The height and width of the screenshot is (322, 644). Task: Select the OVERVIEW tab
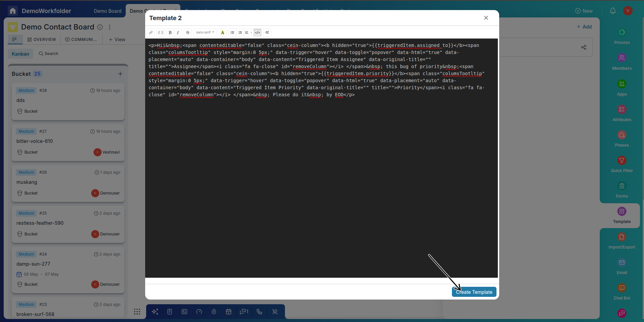tap(42, 40)
